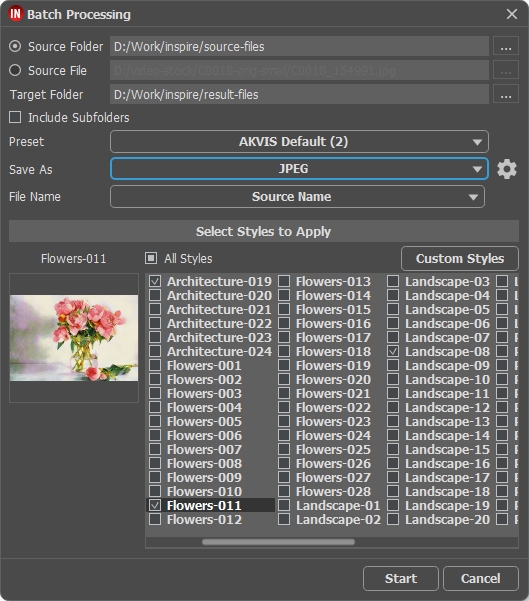Select the Source File radio button

point(15,70)
